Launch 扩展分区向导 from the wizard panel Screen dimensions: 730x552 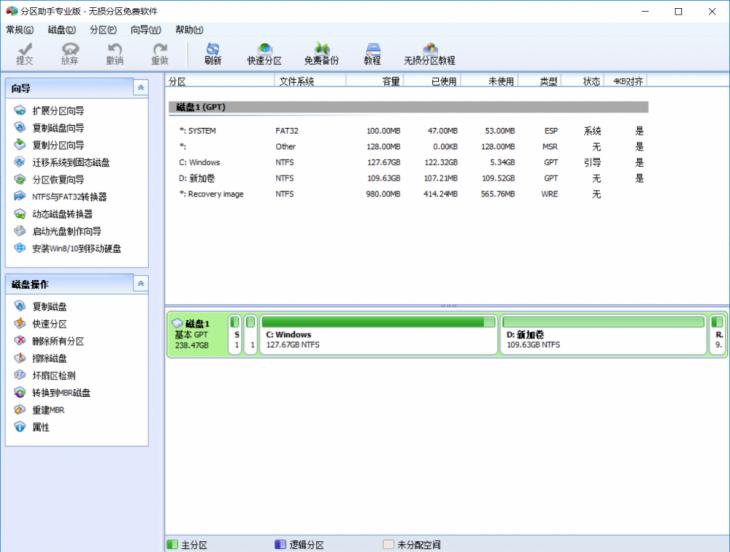click(x=49, y=111)
